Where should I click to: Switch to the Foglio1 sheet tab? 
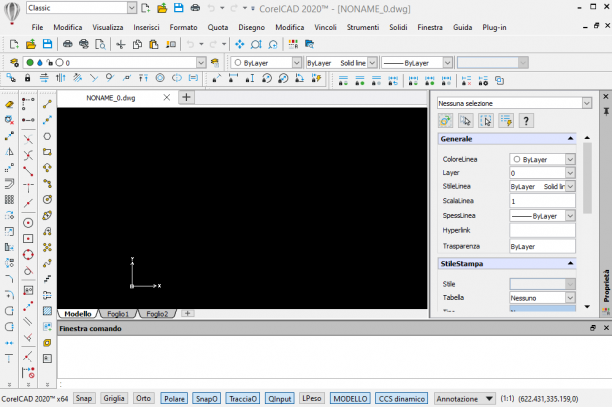pyautogui.click(x=118, y=314)
